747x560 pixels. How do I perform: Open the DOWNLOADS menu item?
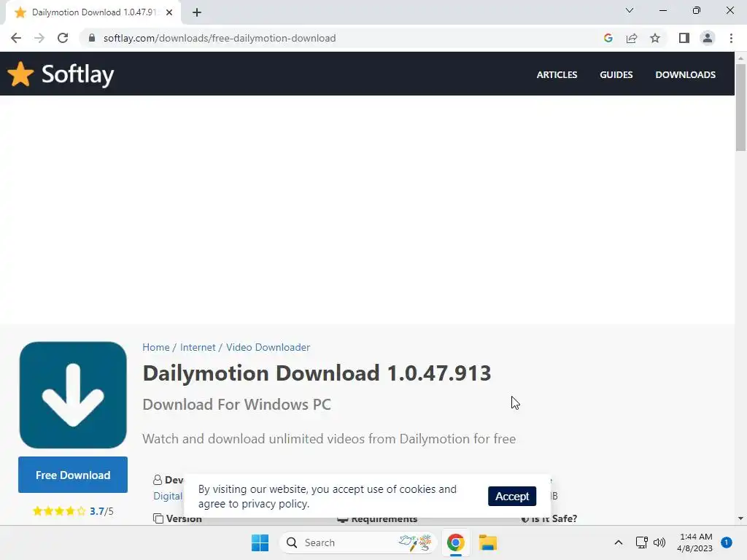point(685,75)
